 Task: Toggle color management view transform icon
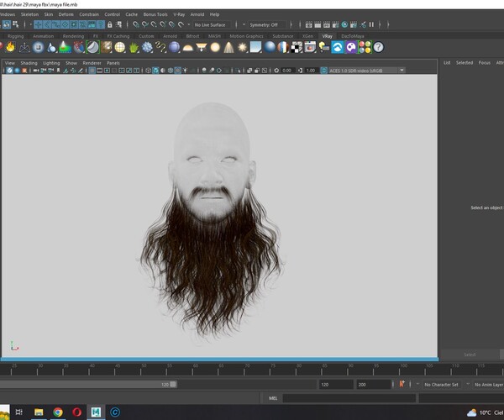tap(324, 71)
